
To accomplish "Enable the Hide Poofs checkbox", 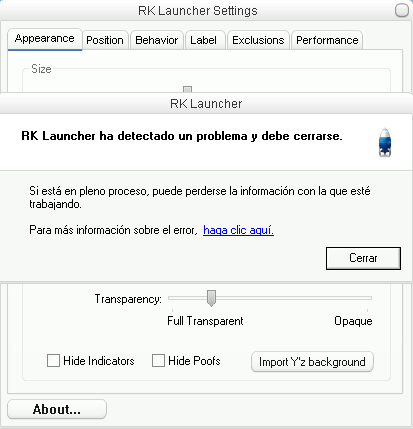I will [158, 361].
